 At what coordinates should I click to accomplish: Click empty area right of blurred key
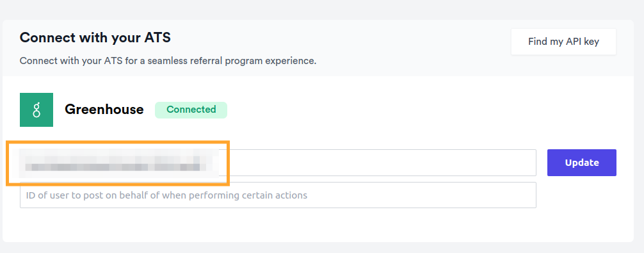(x=378, y=163)
